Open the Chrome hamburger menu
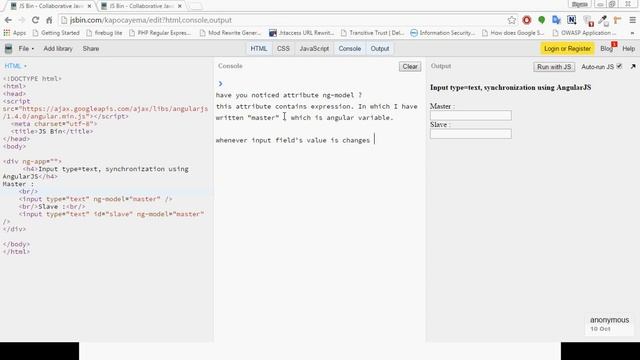 click(632, 20)
